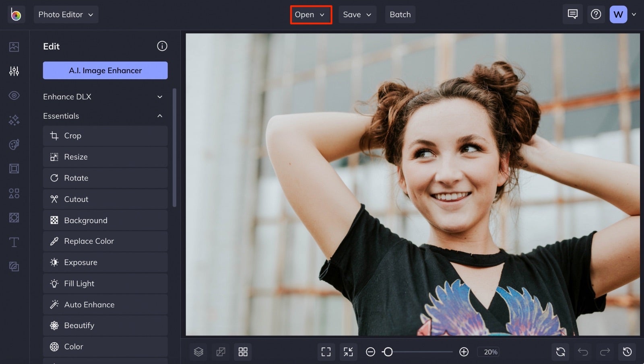The image size is (644, 364).
Task: Select the Frames sidebar icon
Action: (x=14, y=169)
